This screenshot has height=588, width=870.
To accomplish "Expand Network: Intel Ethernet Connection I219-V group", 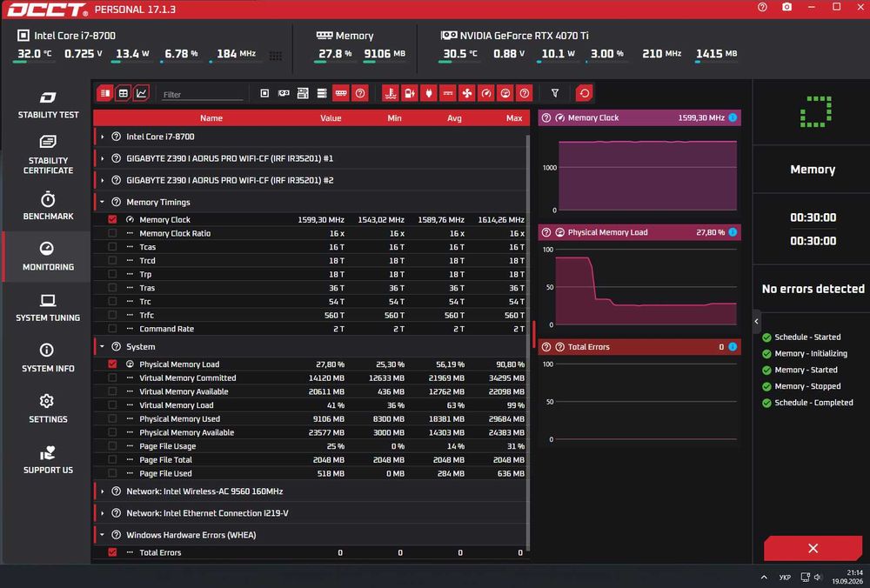I will (102, 513).
